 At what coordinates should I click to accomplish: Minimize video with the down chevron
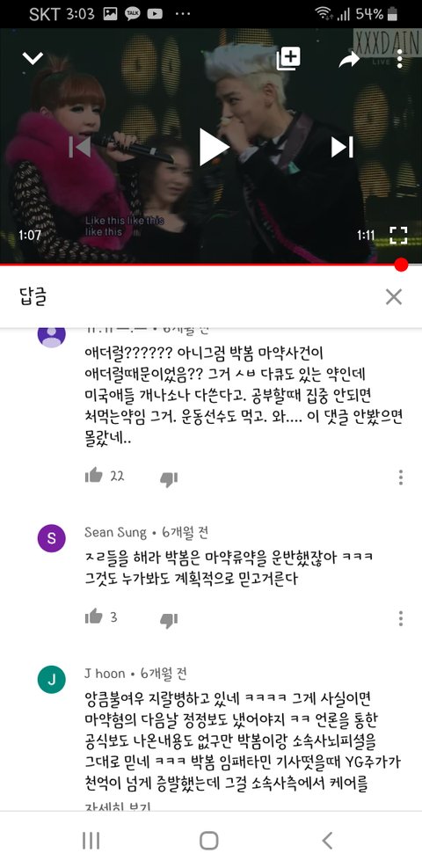coord(33,57)
